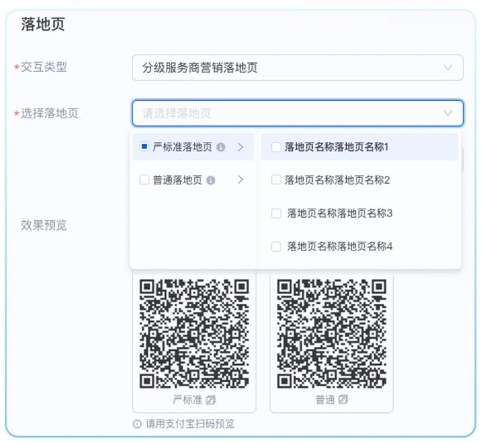Choose 落地页名称落地页名称2 option
Image resolution: width=483 pixels, height=443 pixels.
360,180
